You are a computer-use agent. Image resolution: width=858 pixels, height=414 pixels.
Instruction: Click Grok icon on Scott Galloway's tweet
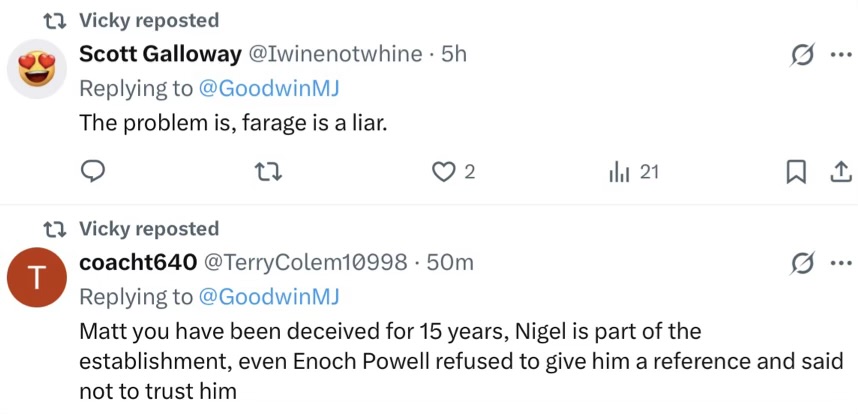(x=803, y=54)
